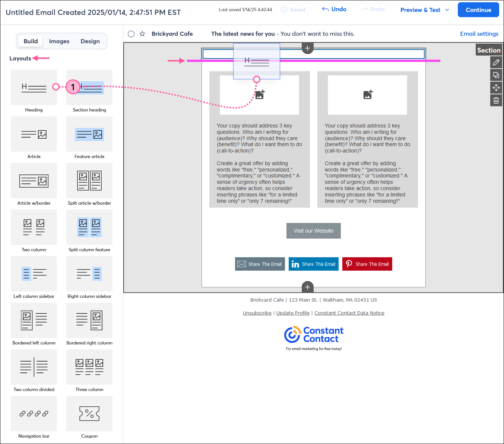The image size is (504, 444).
Task: Click the Continue button
Action: pos(478,10)
